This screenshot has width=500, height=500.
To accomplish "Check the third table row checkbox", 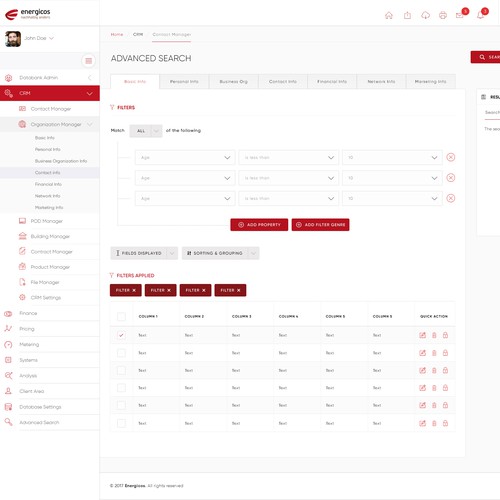I will point(121,370).
